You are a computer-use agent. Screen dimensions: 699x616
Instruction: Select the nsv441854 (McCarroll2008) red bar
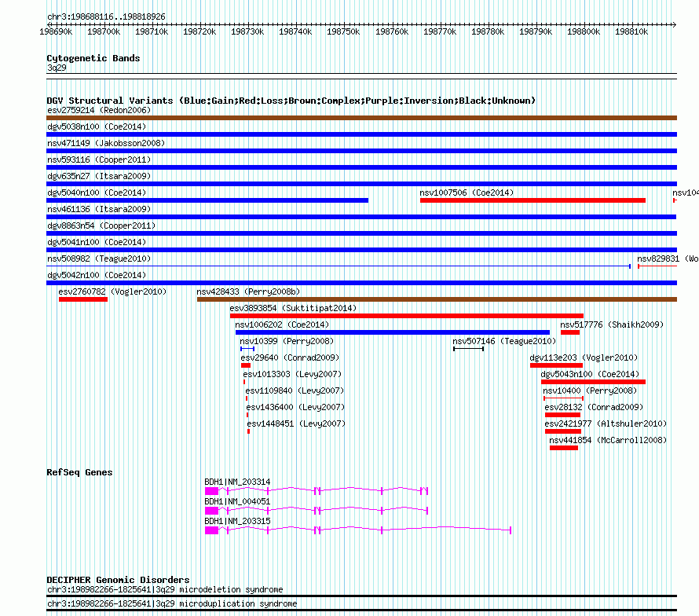(564, 448)
